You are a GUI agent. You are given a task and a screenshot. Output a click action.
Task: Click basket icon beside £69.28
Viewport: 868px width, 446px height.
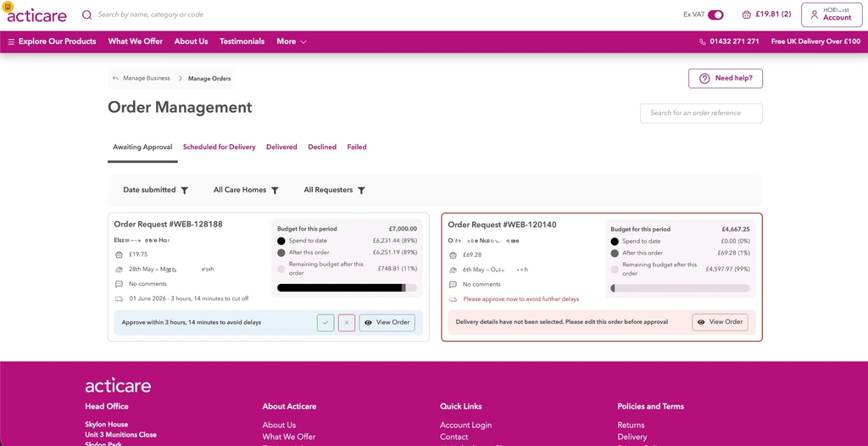point(453,255)
